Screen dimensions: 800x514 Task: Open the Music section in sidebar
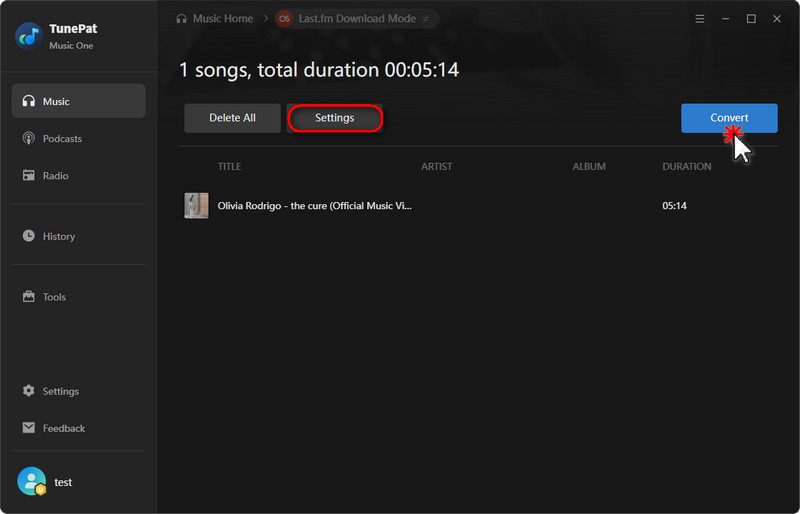click(x=79, y=101)
